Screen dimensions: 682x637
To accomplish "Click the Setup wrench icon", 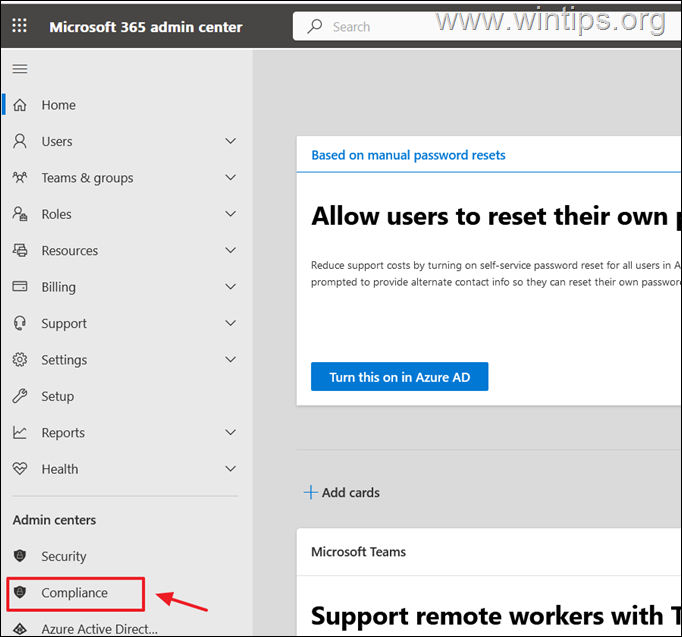I will pyautogui.click(x=20, y=396).
